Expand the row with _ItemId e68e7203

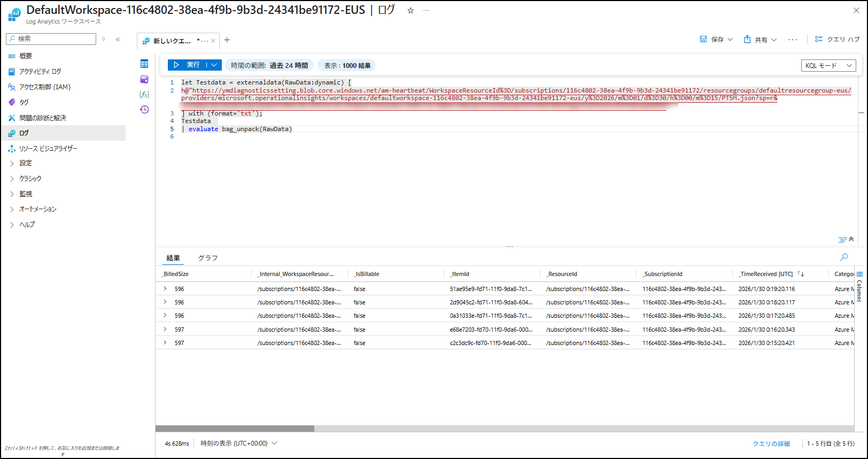pos(165,330)
